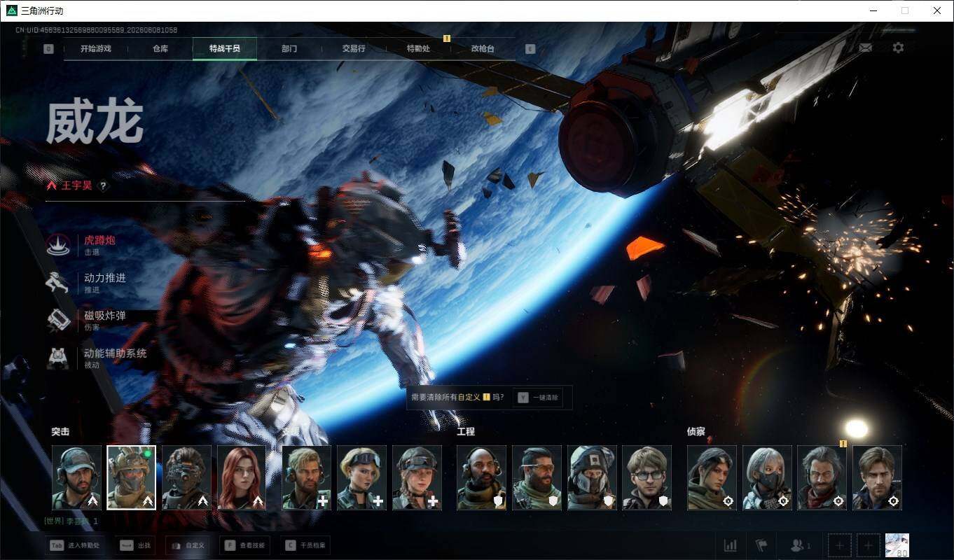954x560 pixels.
Task: Select assault operator with night-vision goggles
Action: pyautogui.click(x=186, y=477)
